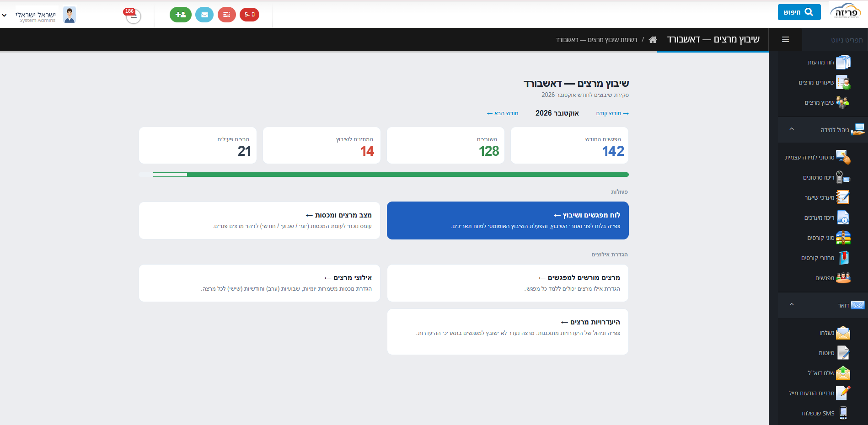
Task: Open שלח דוא"ל icon
Action: coord(843,373)
